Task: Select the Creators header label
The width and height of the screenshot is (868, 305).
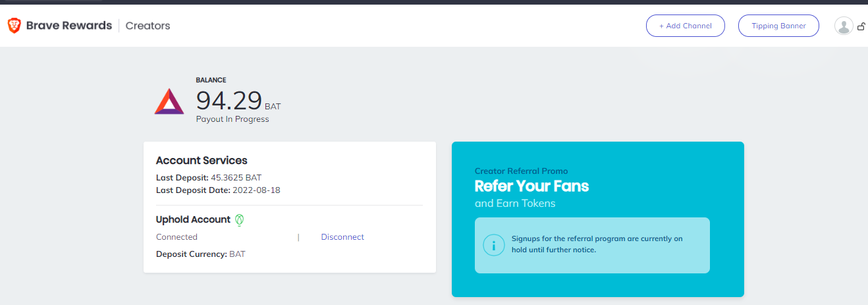Action: 148,26
